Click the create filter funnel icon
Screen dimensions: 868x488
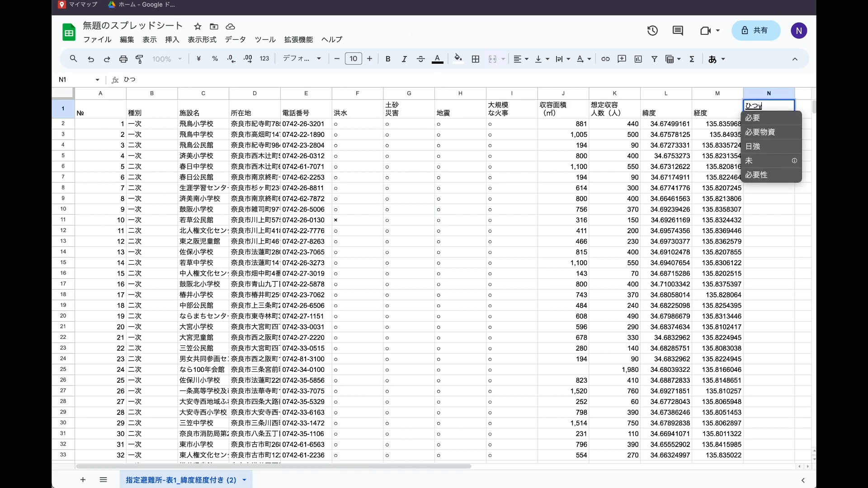(654, 59)
